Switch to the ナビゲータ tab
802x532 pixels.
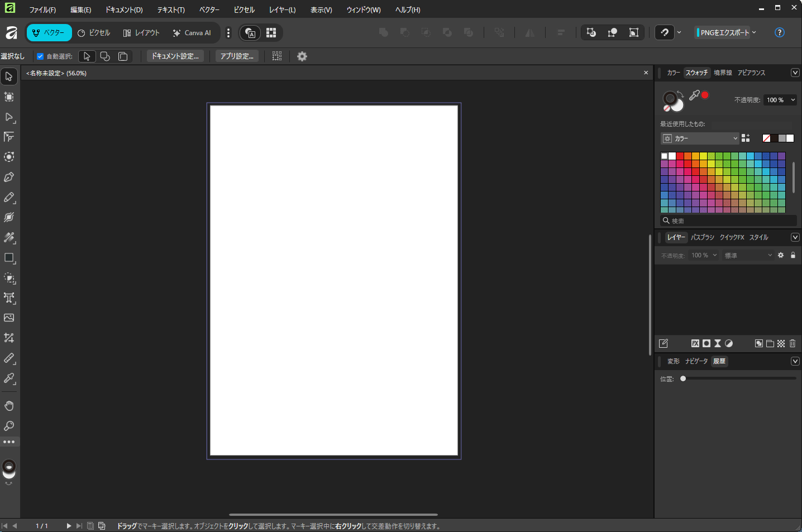[696, 361]
